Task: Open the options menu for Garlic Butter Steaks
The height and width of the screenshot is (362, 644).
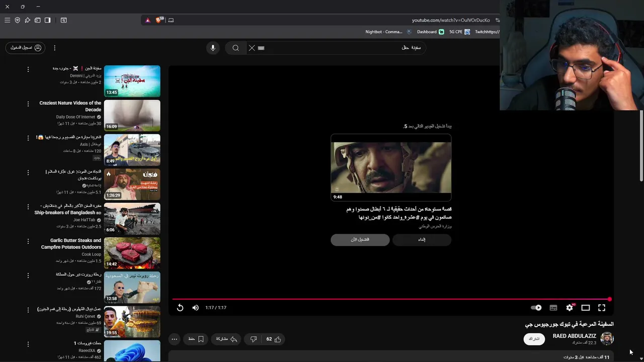Action: (x=28, y=241)
